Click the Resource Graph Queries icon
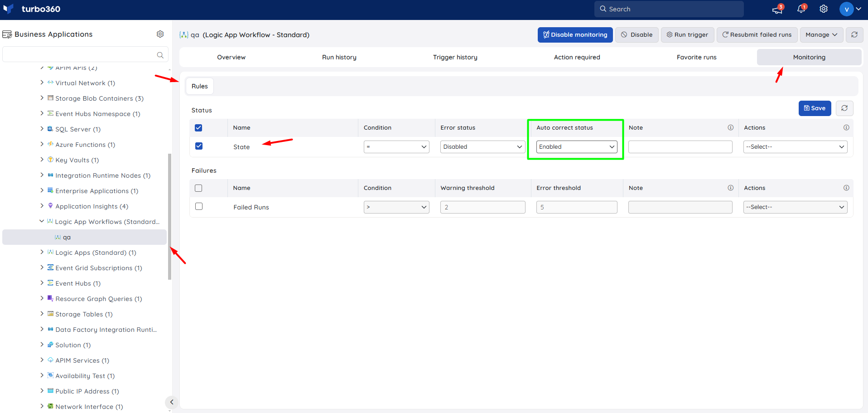The height and width of the screenshot is (413, 868). point(50,298)
